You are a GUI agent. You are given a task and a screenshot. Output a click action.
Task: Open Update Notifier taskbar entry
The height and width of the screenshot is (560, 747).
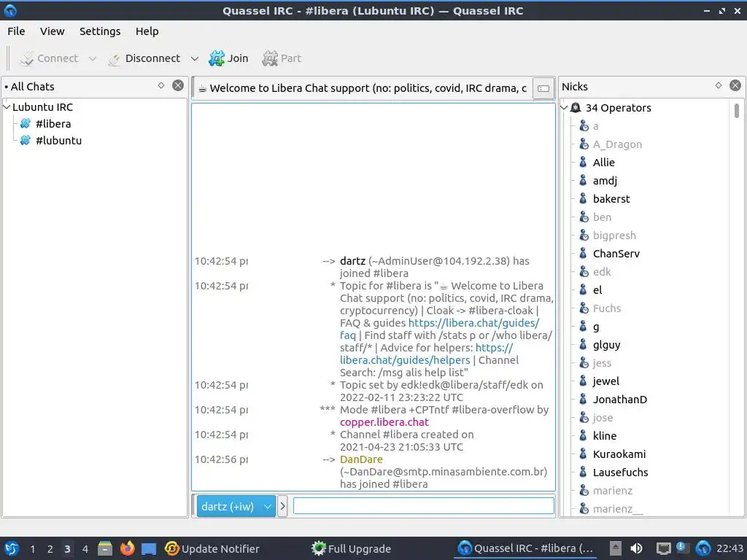click(212, 549)
